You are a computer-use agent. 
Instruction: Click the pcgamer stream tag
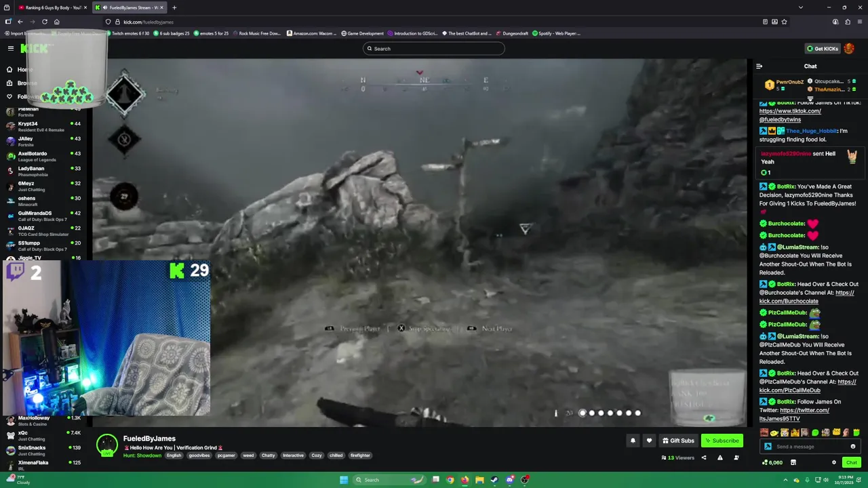(226, 455)
